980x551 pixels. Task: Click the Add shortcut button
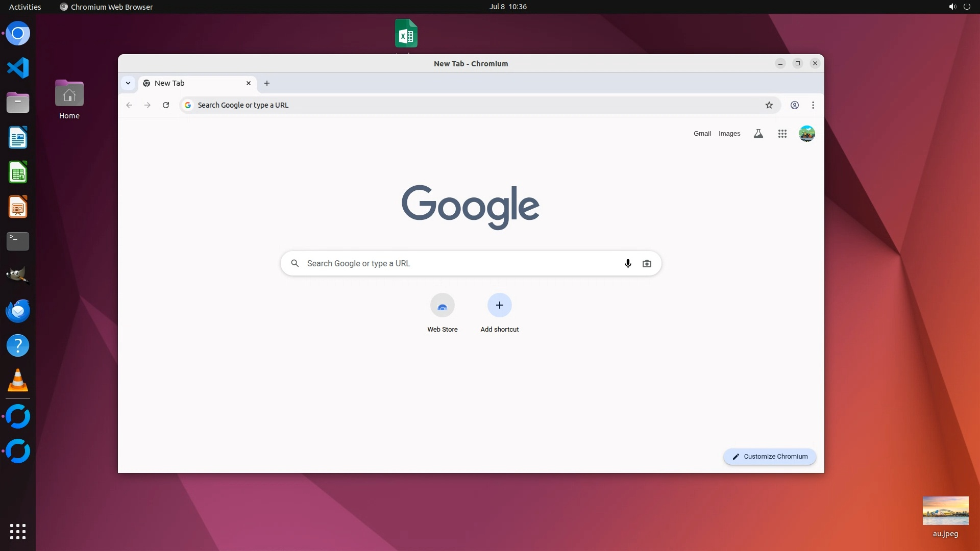click(x=499, y=306)
